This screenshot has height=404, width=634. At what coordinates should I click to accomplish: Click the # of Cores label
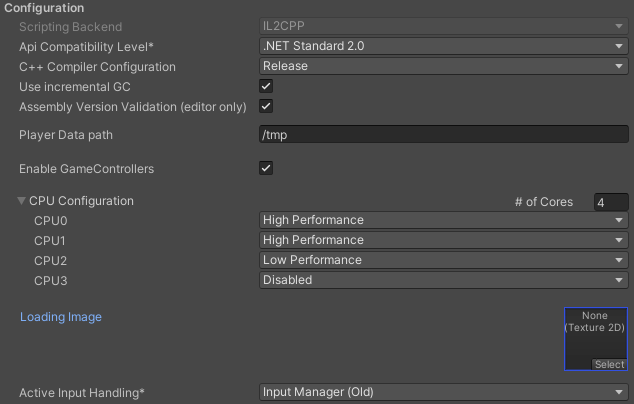(x=544, y=202)
